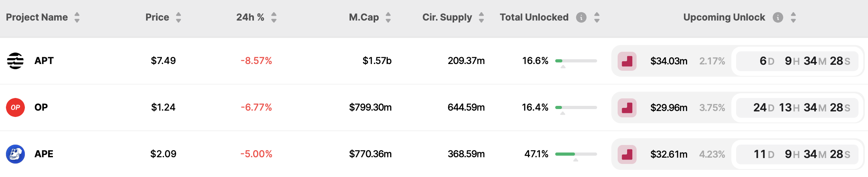Click APT's unlock countdown timer
The width and height of the screenshot is (868, 177).
pos(797,61)
